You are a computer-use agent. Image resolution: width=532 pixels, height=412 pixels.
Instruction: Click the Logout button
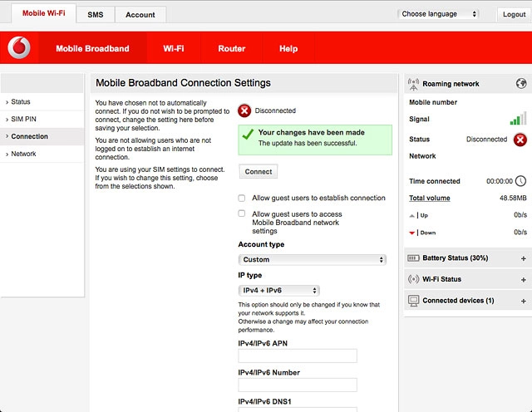[513, 14]
